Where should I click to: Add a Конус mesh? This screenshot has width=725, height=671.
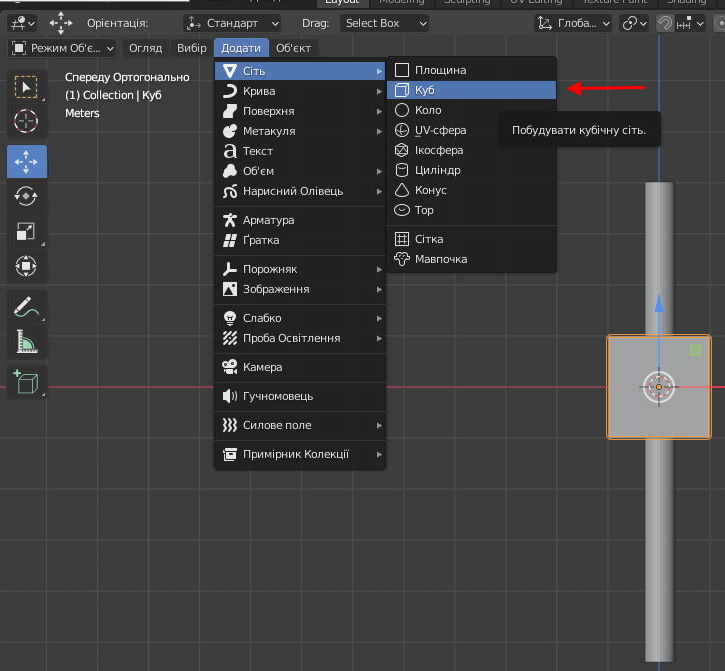pos(471,190)
